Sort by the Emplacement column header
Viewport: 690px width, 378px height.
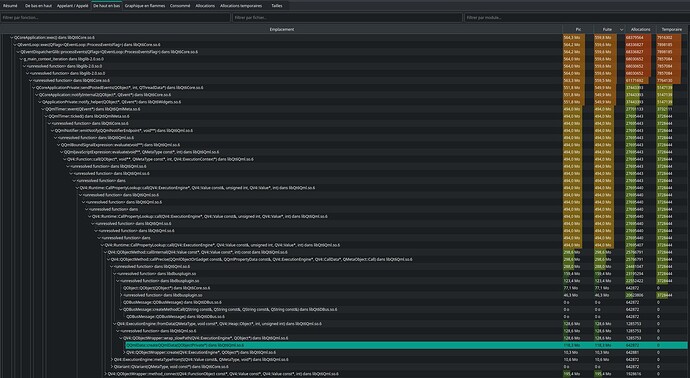click(282, 29)
